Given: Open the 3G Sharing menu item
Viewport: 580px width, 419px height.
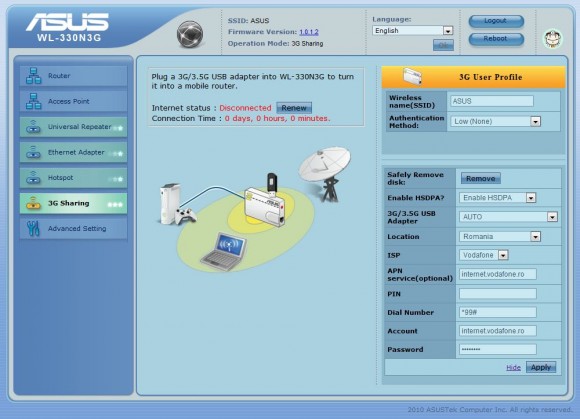Looking at the screenshot, I should coord(73,203).
